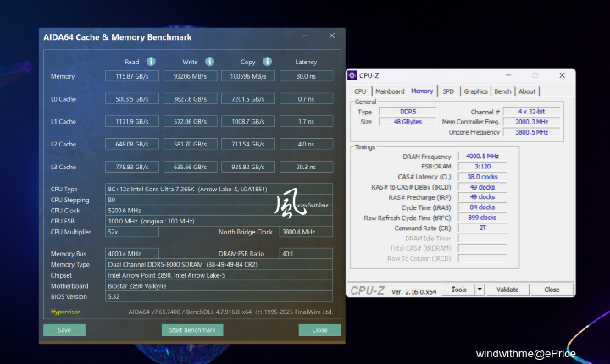
Task: Click the Write info icon in AIDA64
Action: click(x=210, y=62)
